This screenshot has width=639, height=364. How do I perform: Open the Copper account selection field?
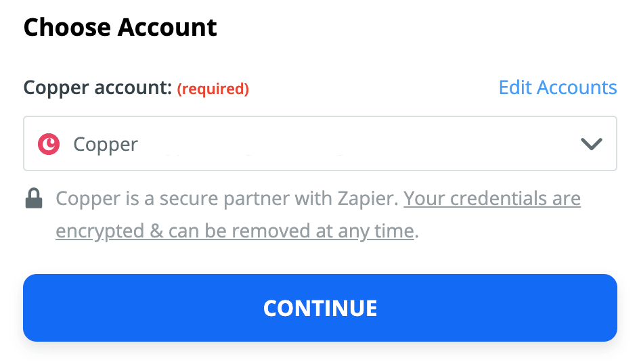[x=320, y=143]
